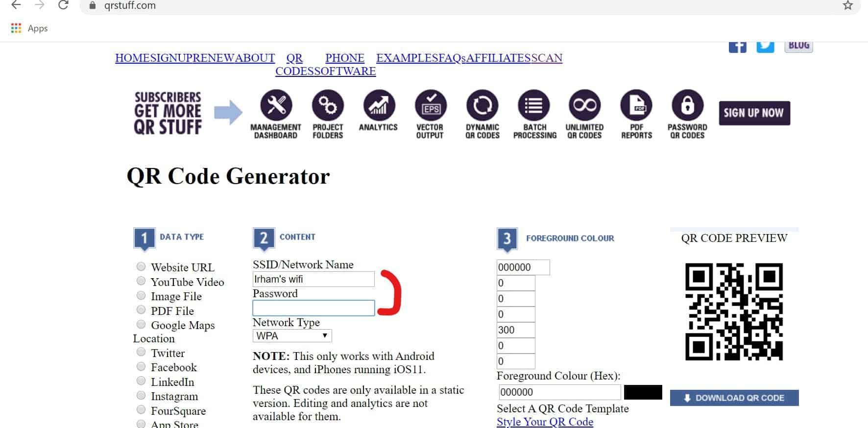Select the LinkedIn data type
This screenshot has height=428, width=868.
(x=141, y=380)
